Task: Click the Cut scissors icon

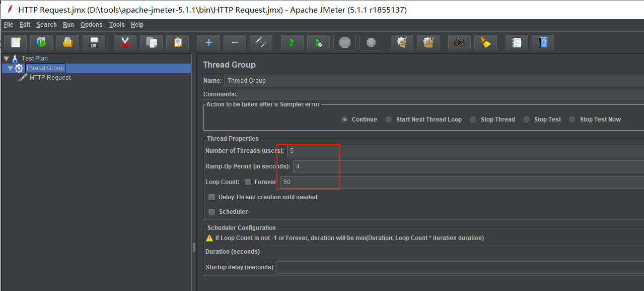Action: tap(125, 42)
